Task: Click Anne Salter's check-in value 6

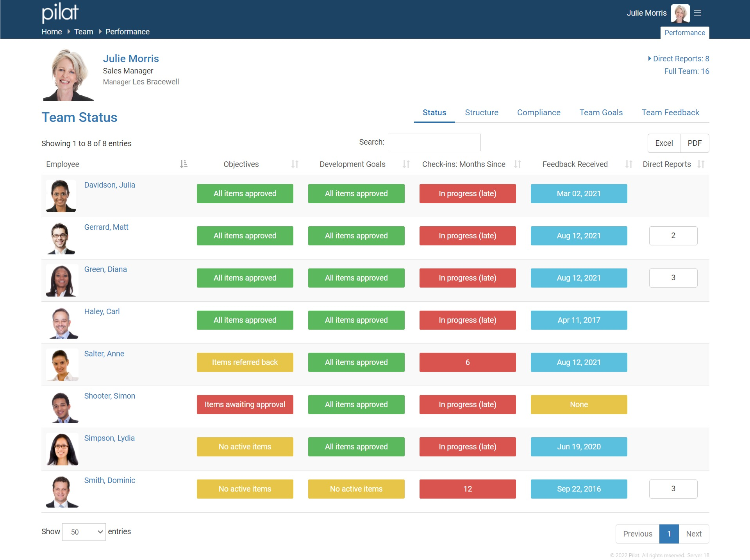Action: coord(468,362)
